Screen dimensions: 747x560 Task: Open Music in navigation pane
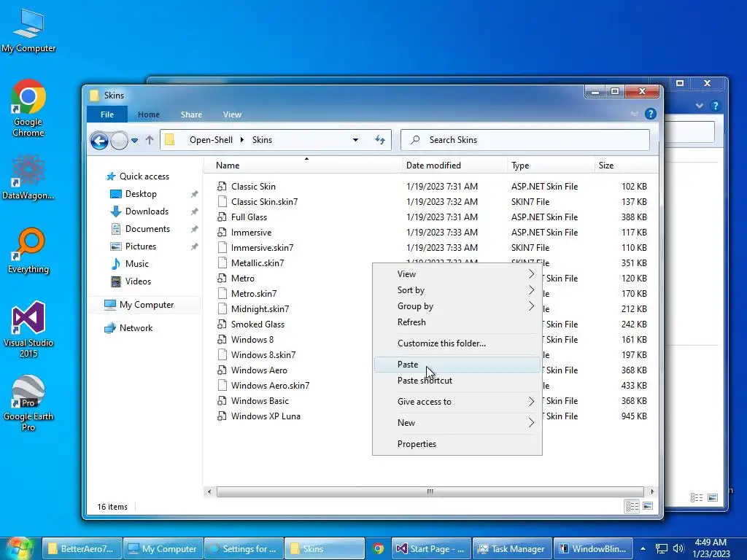(x=136, y=264)
